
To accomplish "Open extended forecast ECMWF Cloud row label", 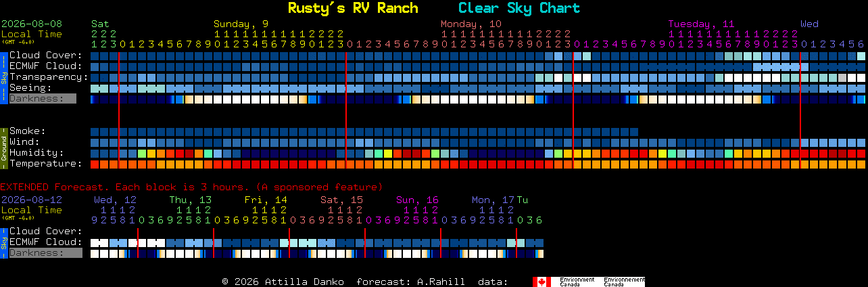I will (46, 242).
